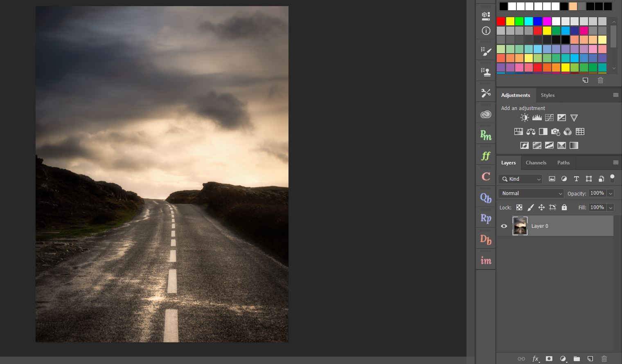Open the Layers panel options menu
The image size is (622, 364).
point(615,162)
